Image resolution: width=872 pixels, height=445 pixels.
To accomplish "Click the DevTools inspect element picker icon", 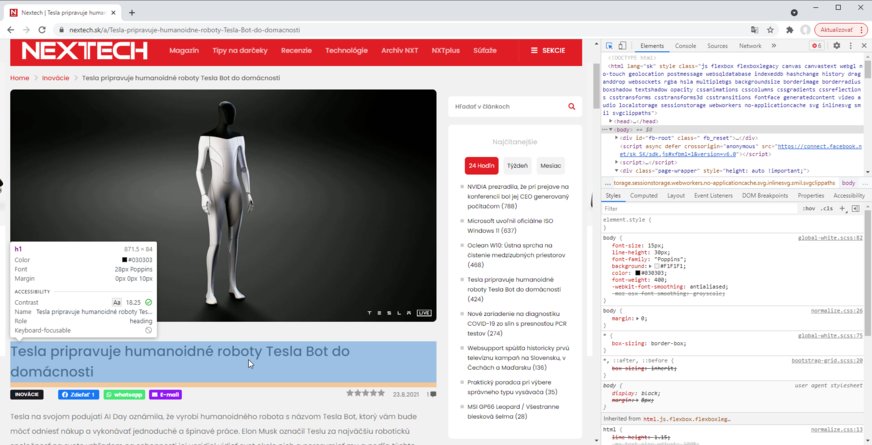I will 611,46.
